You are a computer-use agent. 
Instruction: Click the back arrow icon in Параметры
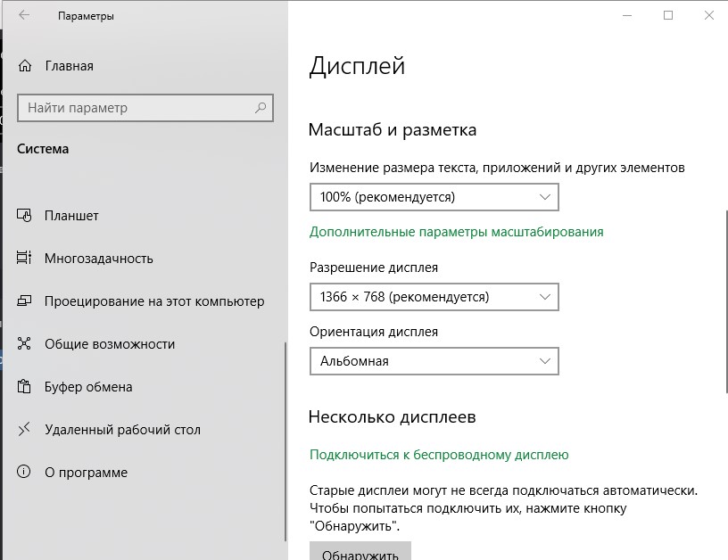pos(24,15)
